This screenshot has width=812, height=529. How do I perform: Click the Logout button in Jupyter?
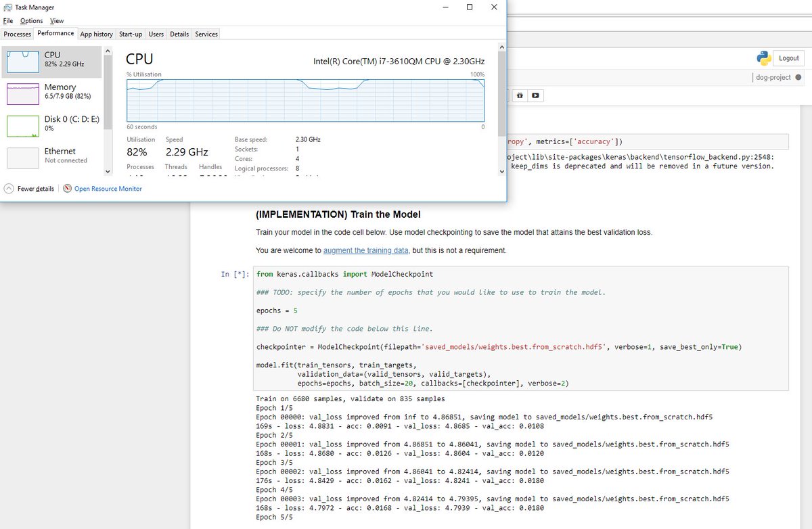(x=788, y=58)
